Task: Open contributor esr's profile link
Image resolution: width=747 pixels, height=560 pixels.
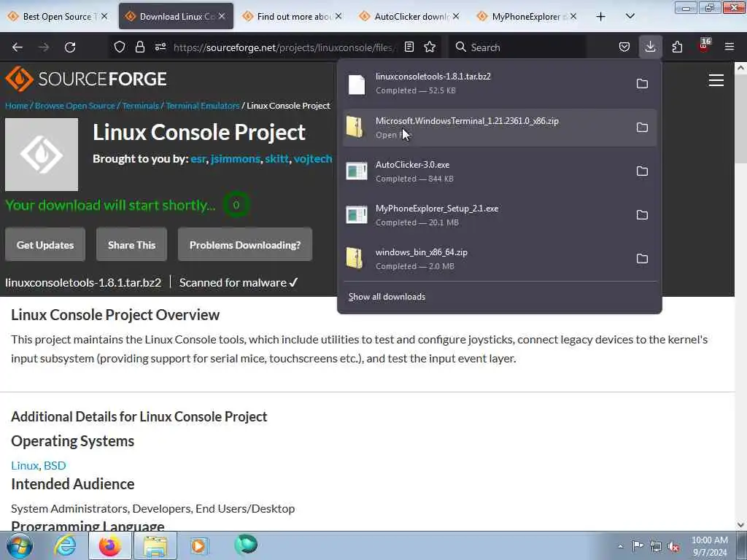Action: pyautogui.click(x=198, y=158)
